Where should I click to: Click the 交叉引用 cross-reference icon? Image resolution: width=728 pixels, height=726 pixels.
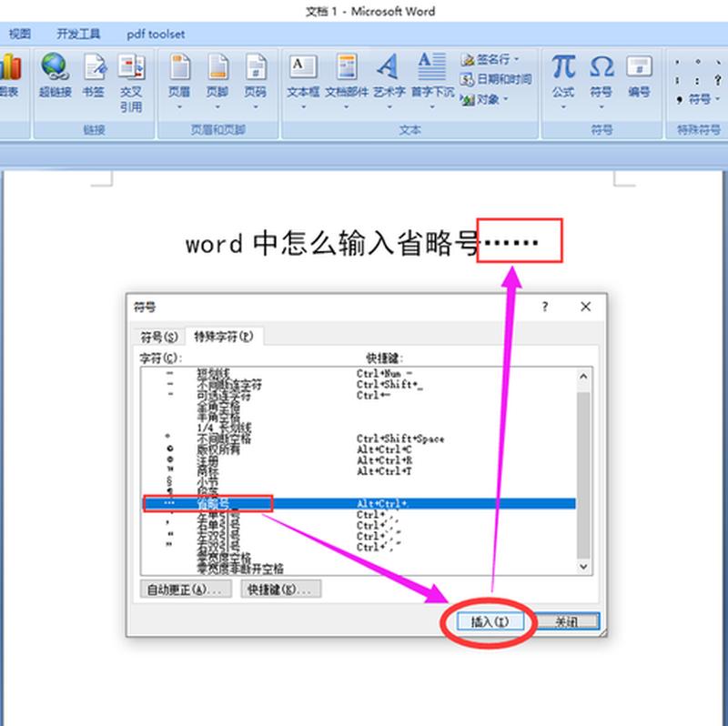[x=131, y=66]
